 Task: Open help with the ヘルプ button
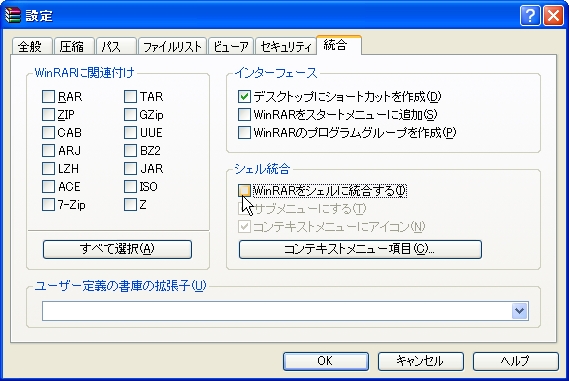(x=516, y=361)
